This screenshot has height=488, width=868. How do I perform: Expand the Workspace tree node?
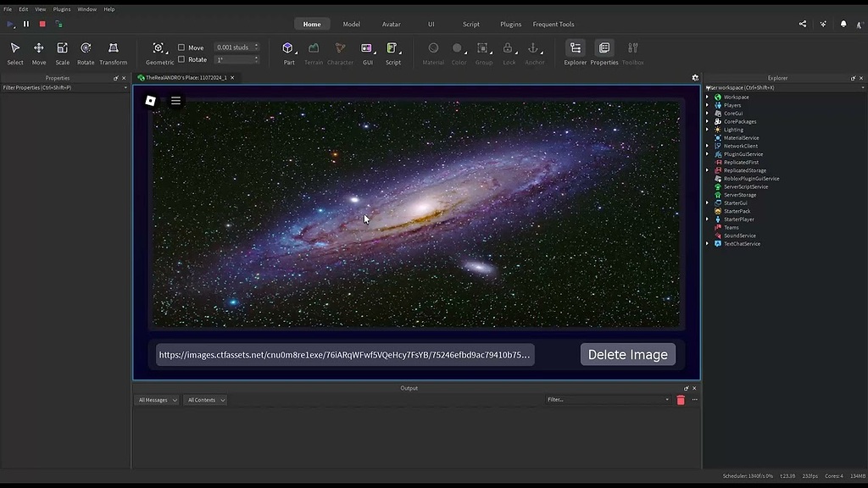pyautogui.click(x=707, y=97)
